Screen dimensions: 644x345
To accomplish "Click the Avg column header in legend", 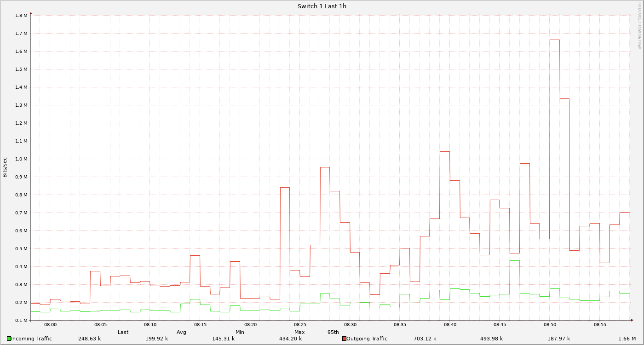I will (181, 332).
